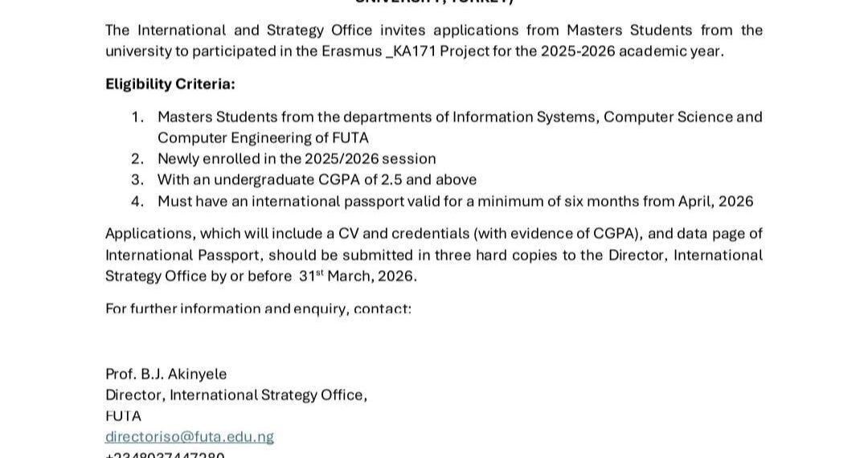Viewport: 868px width, 458px height.
Task: Select the undergraduate CGPA of 2.5 requirement
Action: coord(317,180)
